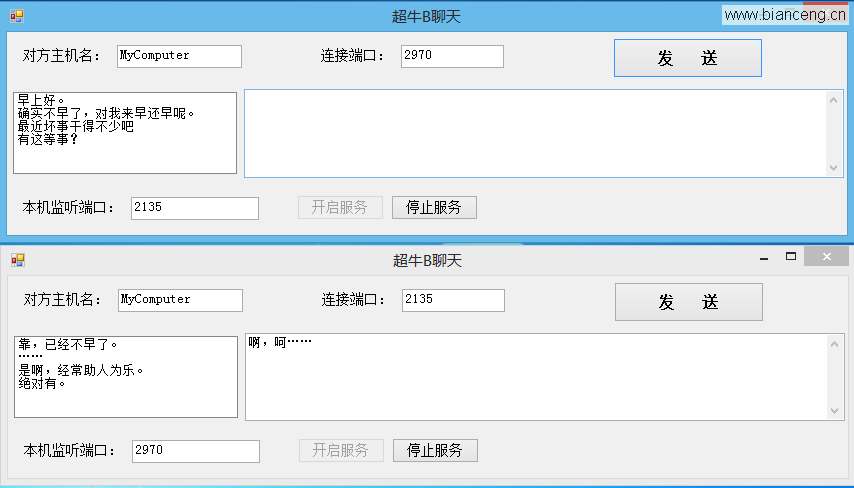Close the bottom chat window

tap(826, 257)
